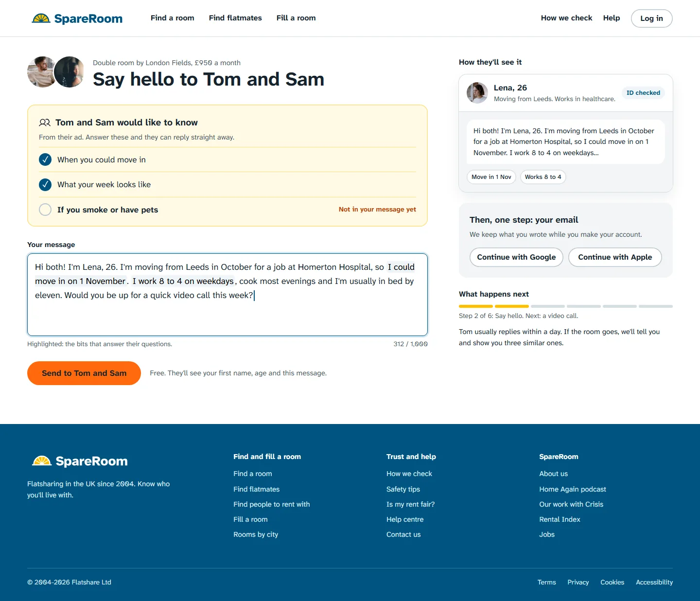The image size is (700, 601).
Task: Open the 'Contact us' footer link
Action: point(403,534)
